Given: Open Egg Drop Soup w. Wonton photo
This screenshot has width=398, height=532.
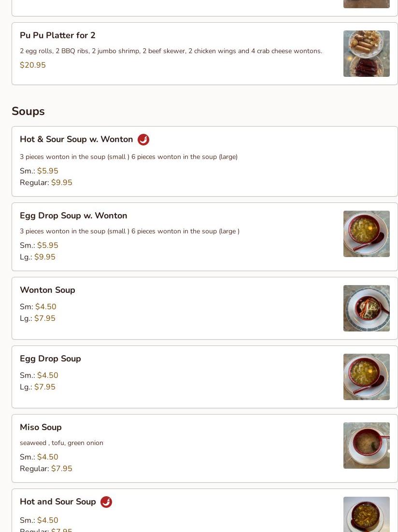Looking at the screenshot, I should [x=366, y=234].
